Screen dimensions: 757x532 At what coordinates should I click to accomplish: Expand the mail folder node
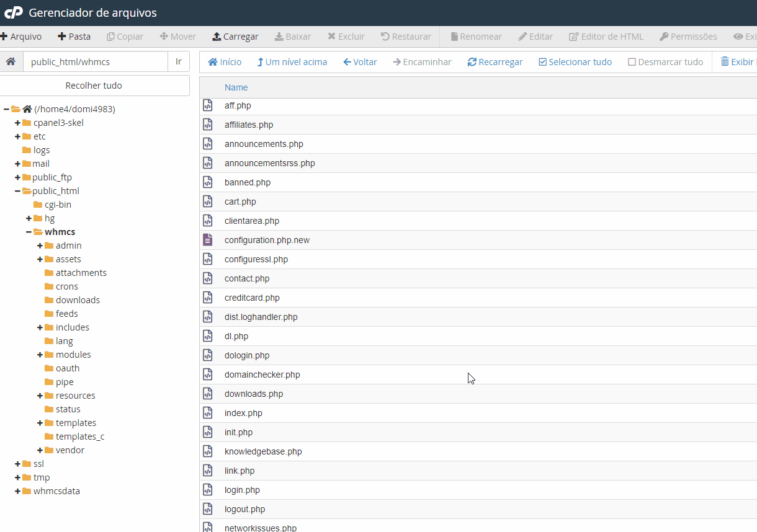pyautogui.click(x=17, y=164)
